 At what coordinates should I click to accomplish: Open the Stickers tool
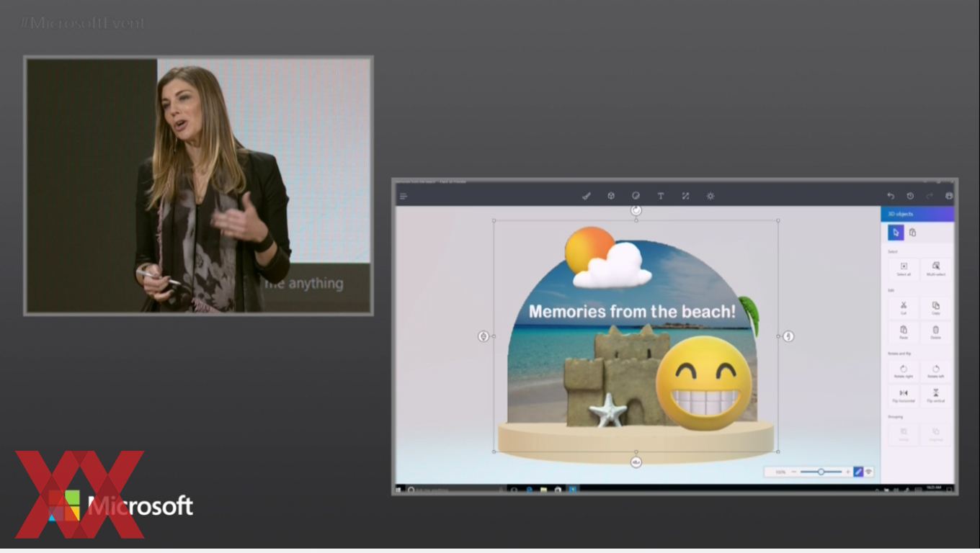pyautogui.click(x=636, y=196)
